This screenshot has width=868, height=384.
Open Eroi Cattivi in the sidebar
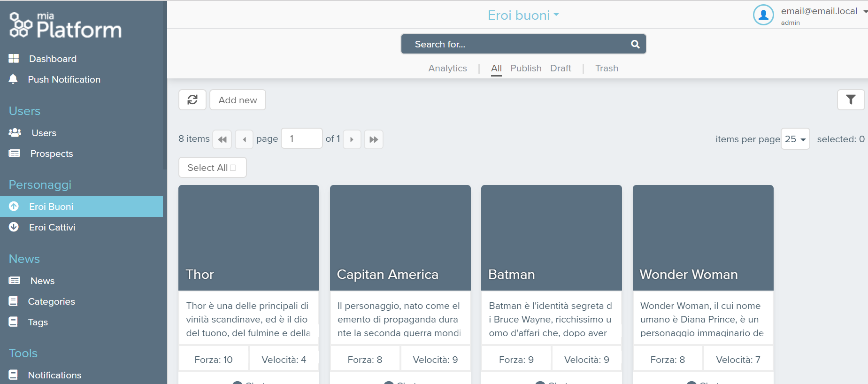point(52,227)
